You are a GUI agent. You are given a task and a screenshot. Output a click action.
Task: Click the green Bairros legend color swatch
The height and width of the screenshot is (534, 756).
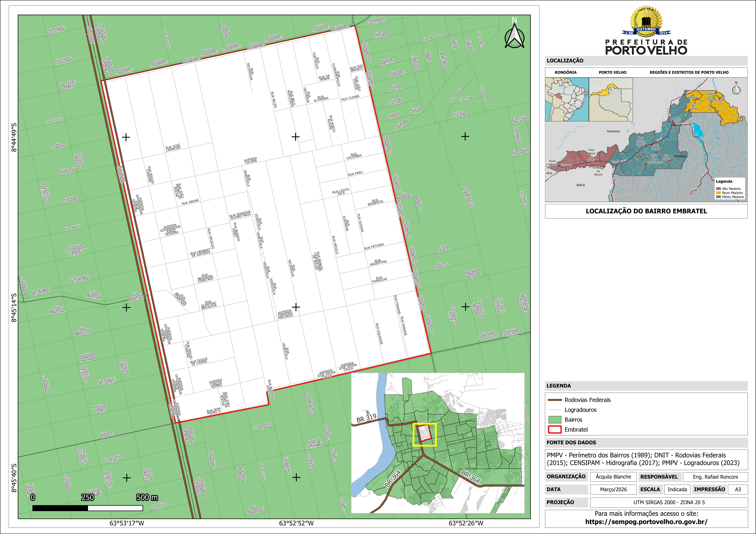(x=555, y=419)
